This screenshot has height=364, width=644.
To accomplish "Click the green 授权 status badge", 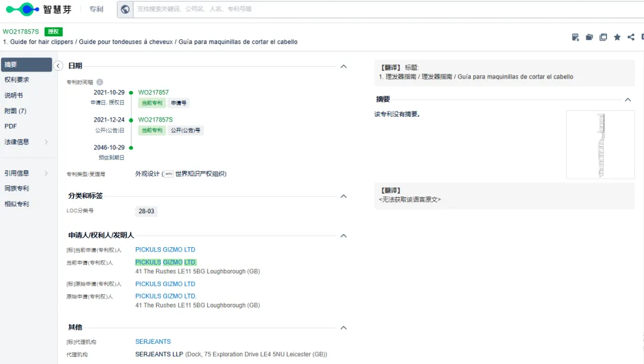I will pyautogui.click(x=54, y=32).
